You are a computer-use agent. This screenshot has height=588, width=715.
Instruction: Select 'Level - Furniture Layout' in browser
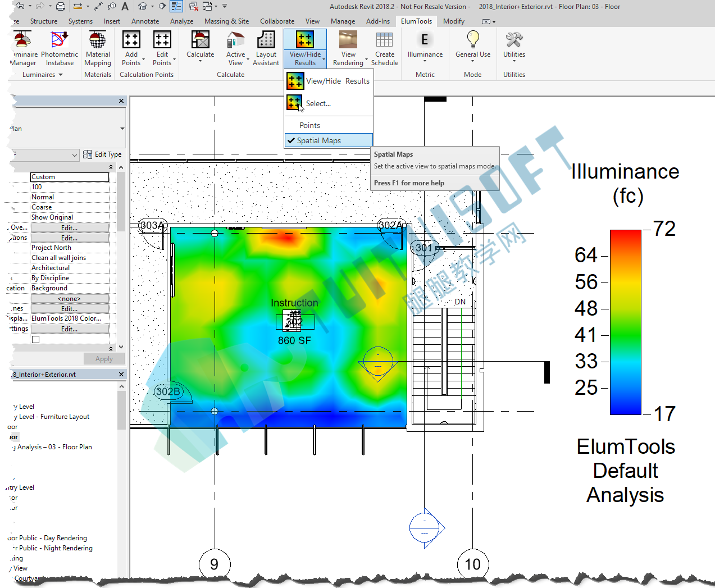tap(54, 417)
